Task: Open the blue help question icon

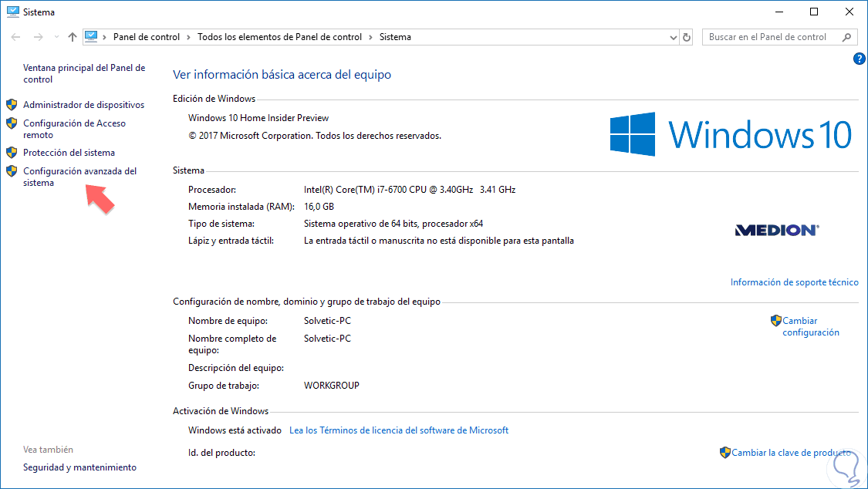Action: (860, 59)
